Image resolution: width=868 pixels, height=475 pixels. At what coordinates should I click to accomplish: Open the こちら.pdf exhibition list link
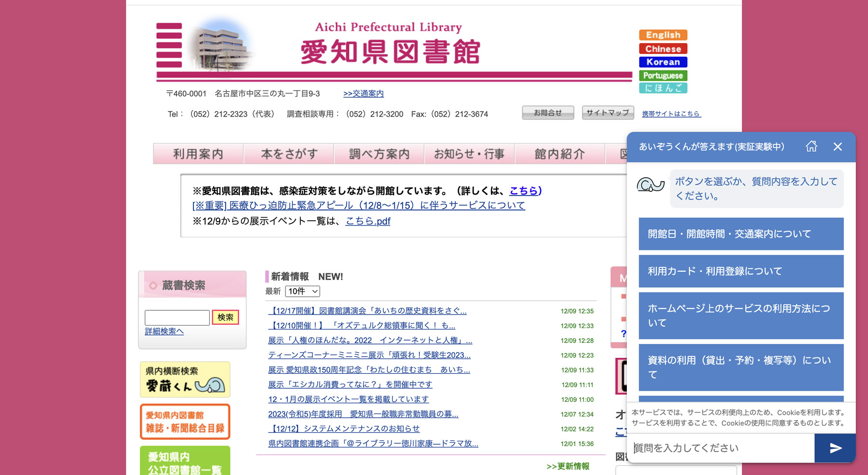(x=368, y=221)
